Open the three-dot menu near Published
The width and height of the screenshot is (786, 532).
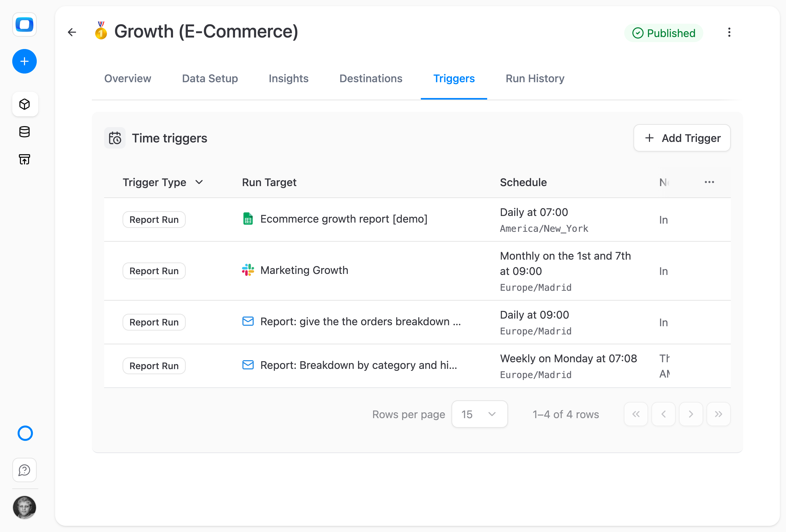coord(729,32)
